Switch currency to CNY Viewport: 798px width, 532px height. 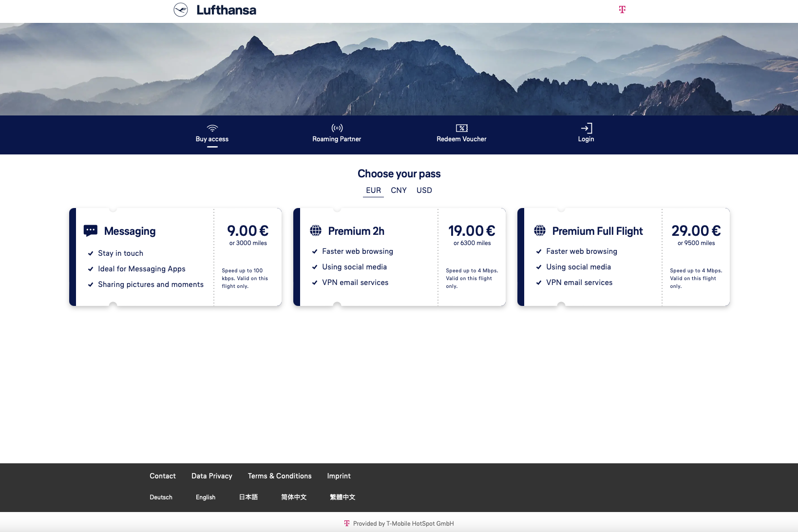click(x=399, y=190)
